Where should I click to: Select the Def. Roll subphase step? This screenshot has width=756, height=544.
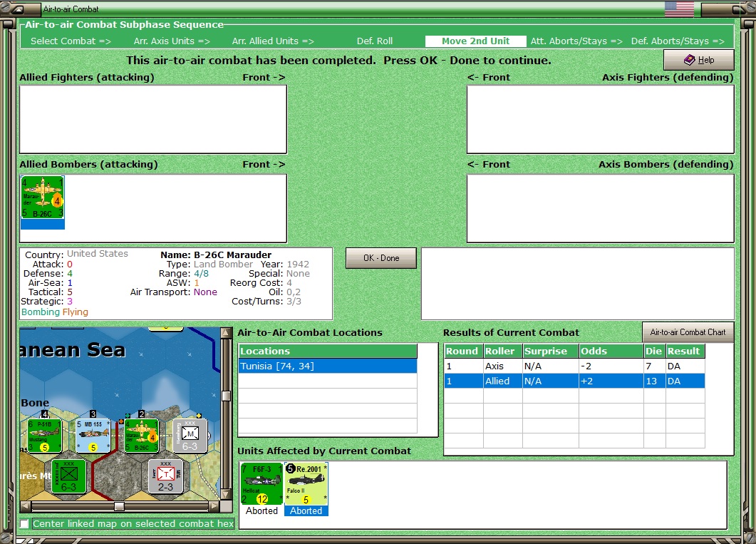(375, 41)
